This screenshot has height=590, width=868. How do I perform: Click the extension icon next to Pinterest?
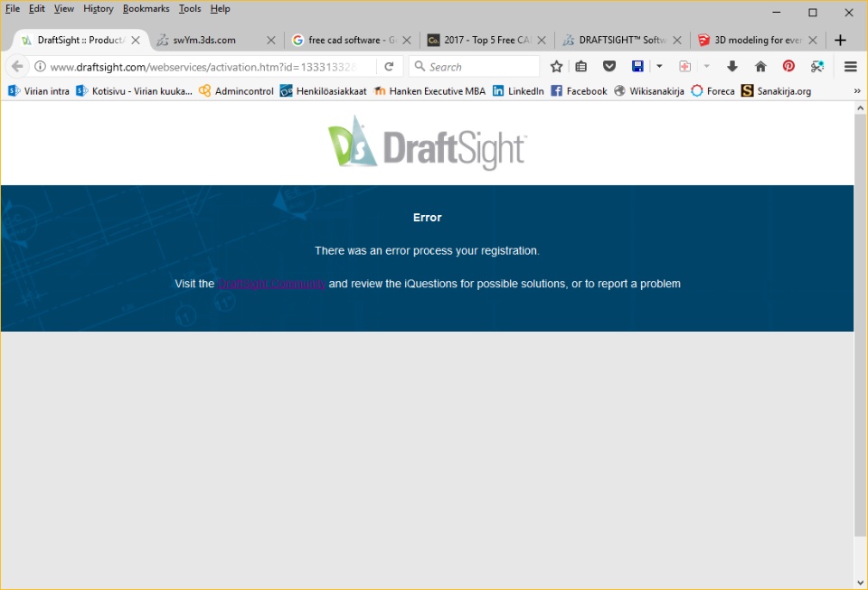(817, 66)
